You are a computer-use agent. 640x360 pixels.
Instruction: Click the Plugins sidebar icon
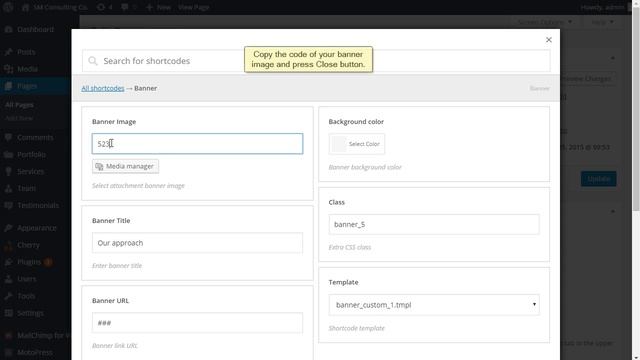[8, 262]
